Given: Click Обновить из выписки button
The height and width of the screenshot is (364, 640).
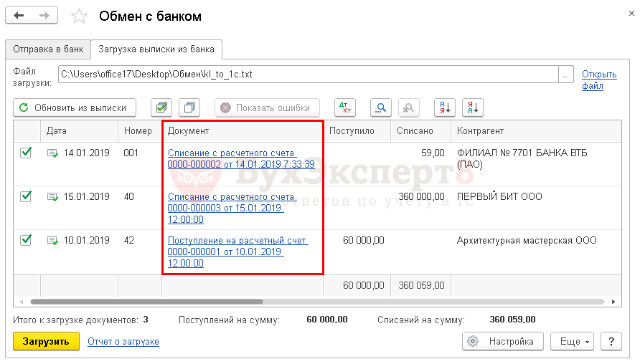Looking at the screenshot, I should click(75, 107).
